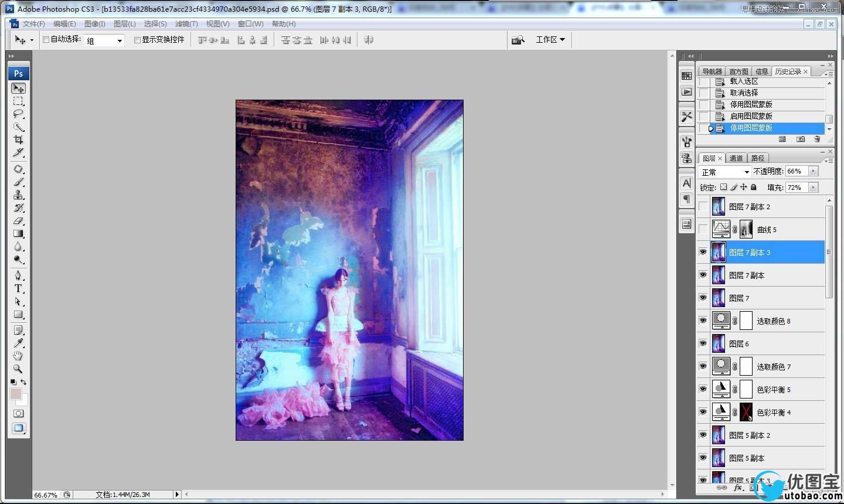This screenshot has width=844, height=504.
Task: Open the History panel options menu
Action: [x=829, y=74]
